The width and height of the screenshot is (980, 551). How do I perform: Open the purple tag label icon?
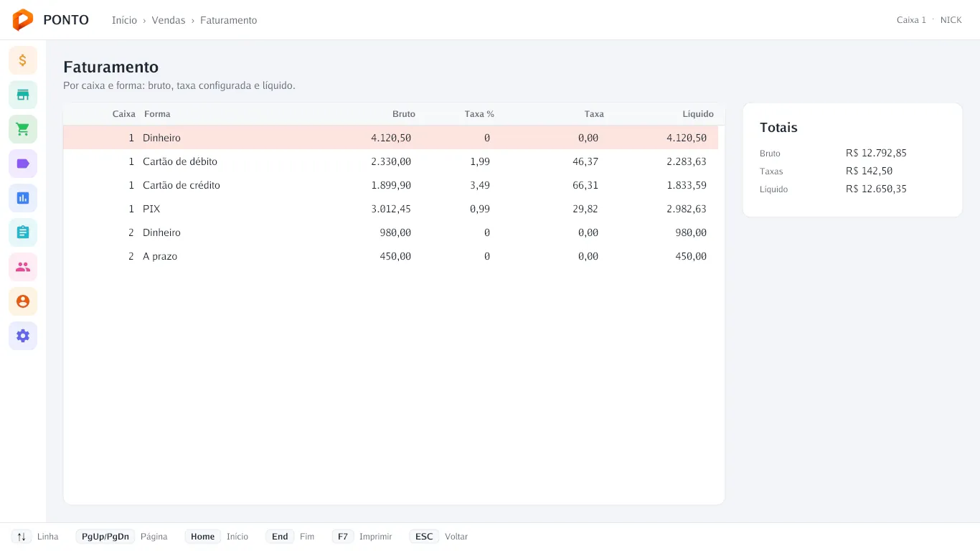pos(23,164)
